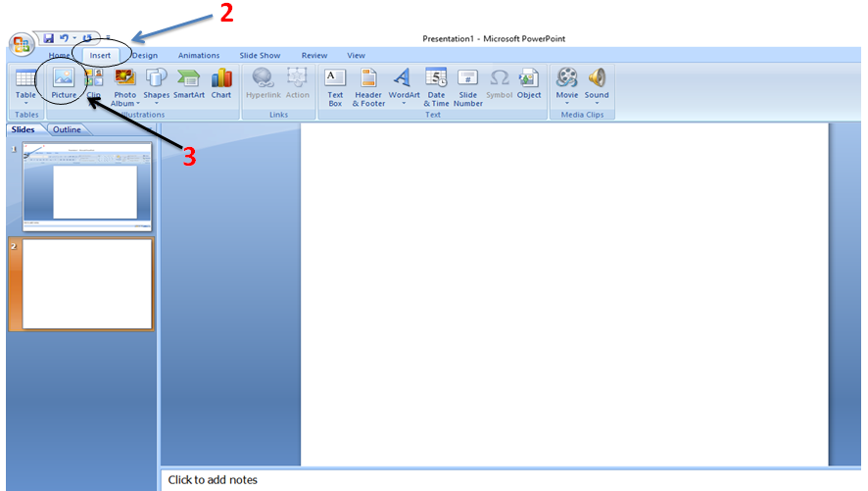Viewport: 868px width, 491px height.
Task: Open the Movie dropdown menu
Action: click(x=567, y=103)
